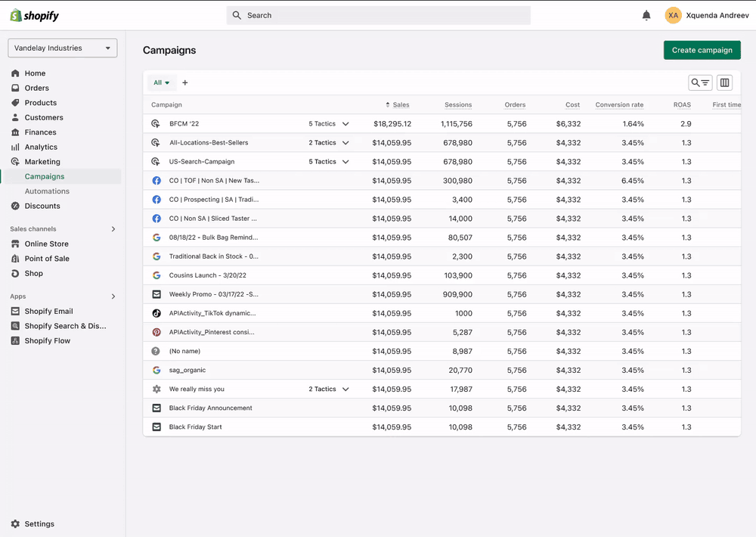Click the automation gear icon for We really miss you
Screen dimensions: 756x537
(156, 389)
